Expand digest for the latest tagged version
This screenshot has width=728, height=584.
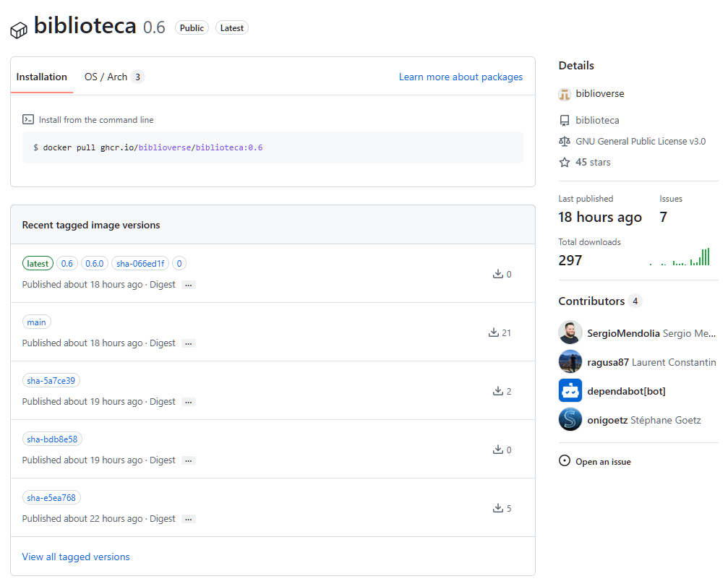tap(189, 285)
